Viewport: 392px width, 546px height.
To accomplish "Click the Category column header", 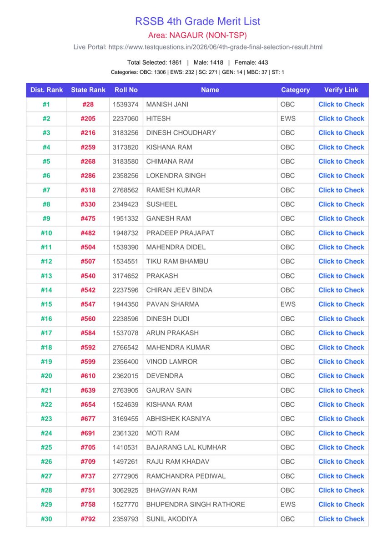I will (x=296, y=90).
